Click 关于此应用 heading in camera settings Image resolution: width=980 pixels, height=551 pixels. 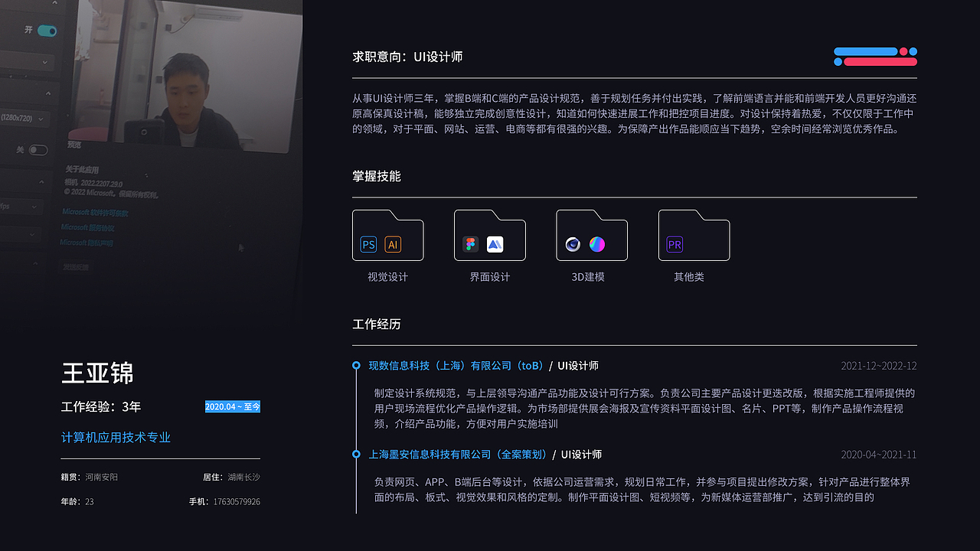[x=82, y=170]
